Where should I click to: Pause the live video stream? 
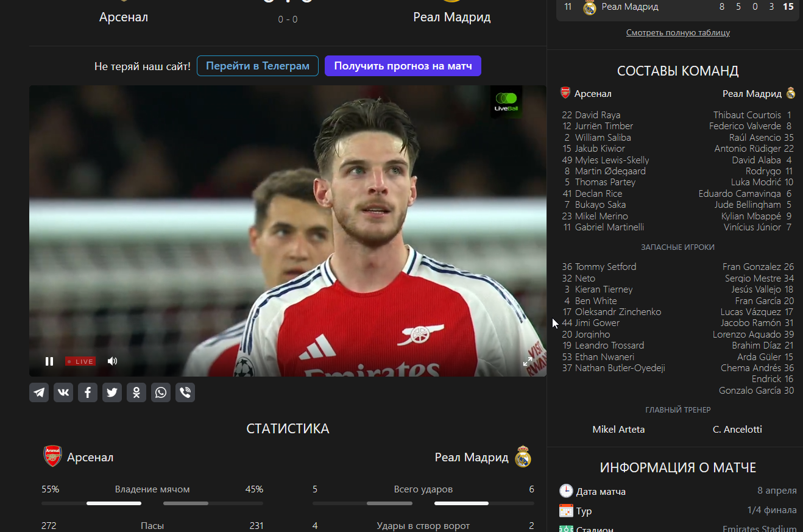coord(49,361)
